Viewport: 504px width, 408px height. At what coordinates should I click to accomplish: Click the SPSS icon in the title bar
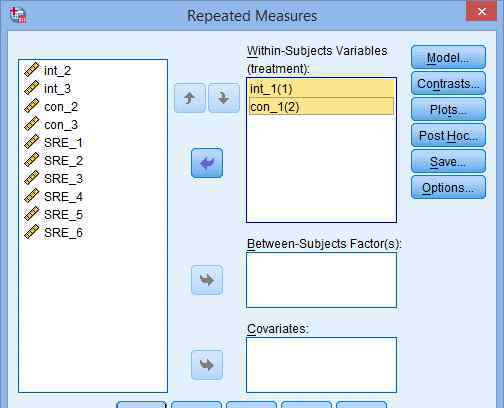pyautogui.click(x=17, y=15)
